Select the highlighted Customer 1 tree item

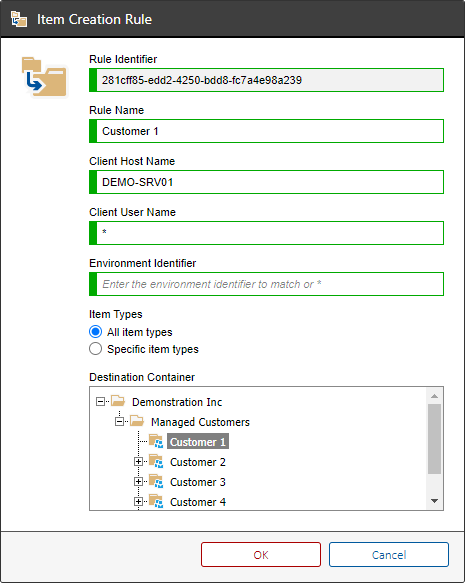(x=198, y=442)
